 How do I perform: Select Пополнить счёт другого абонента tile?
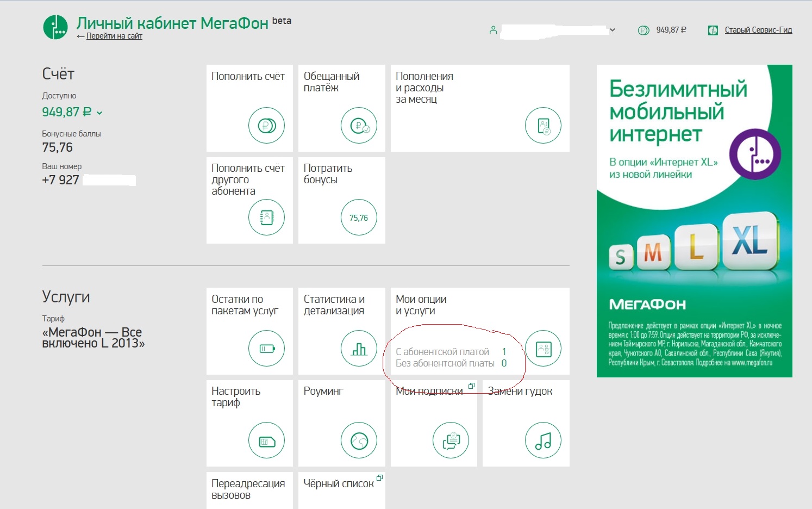point(249,200)
